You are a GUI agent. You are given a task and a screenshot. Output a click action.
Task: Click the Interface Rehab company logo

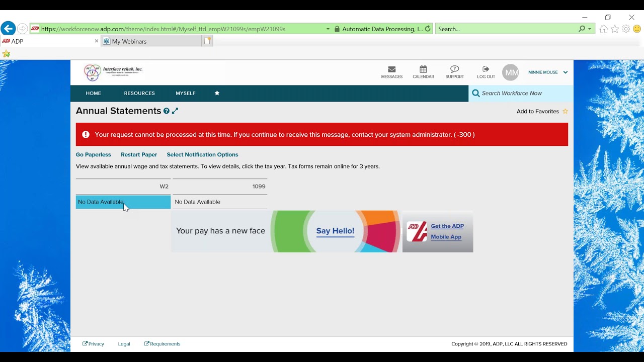point(113,72)
